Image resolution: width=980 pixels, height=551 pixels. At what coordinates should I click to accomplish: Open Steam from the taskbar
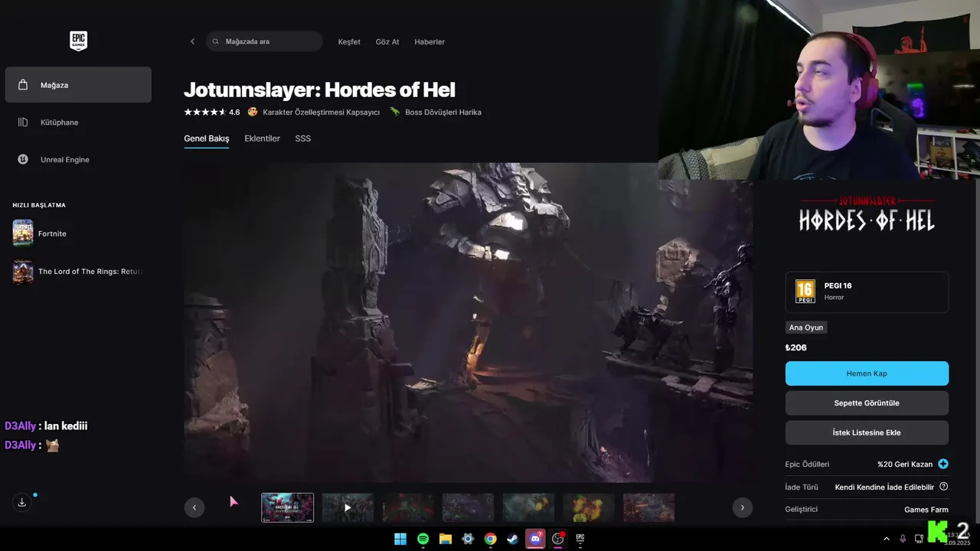512,539
